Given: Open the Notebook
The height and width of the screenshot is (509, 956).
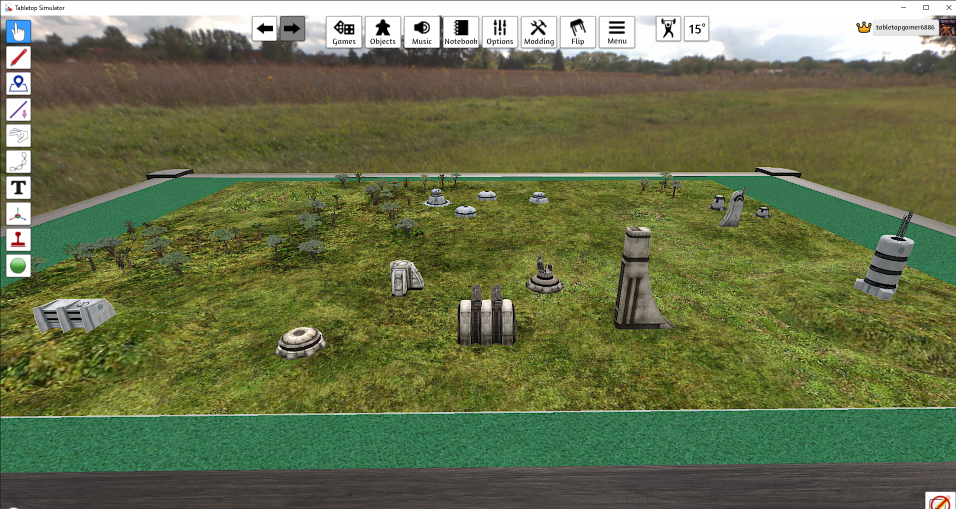Looking at the screenshot, I should tap(461, 32).
